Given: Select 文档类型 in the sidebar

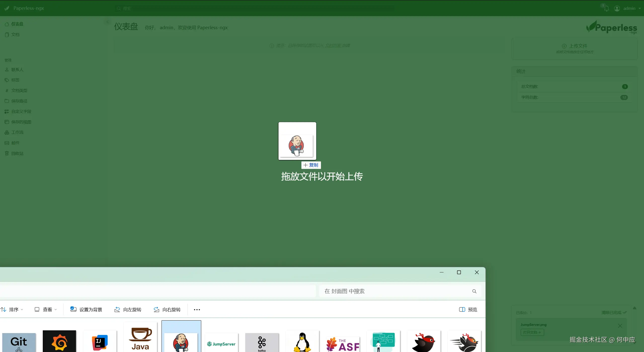Looking at the screenshot, I should pyautogui.click(x=19, y=90).
